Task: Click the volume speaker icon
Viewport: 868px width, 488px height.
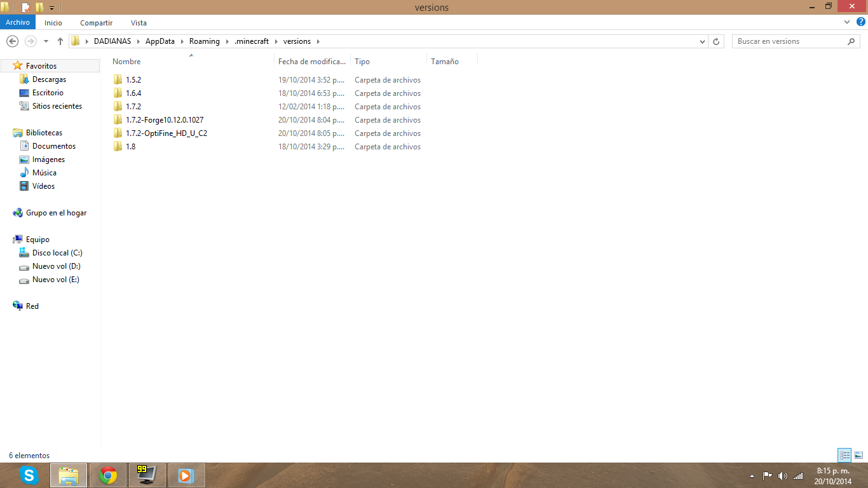Action: [x=782, y=475]
